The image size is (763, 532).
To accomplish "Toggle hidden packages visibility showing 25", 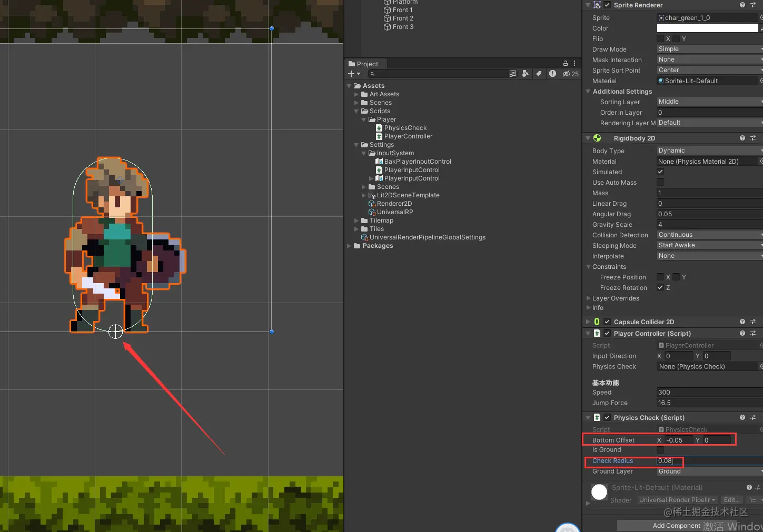I will point(571,74).
